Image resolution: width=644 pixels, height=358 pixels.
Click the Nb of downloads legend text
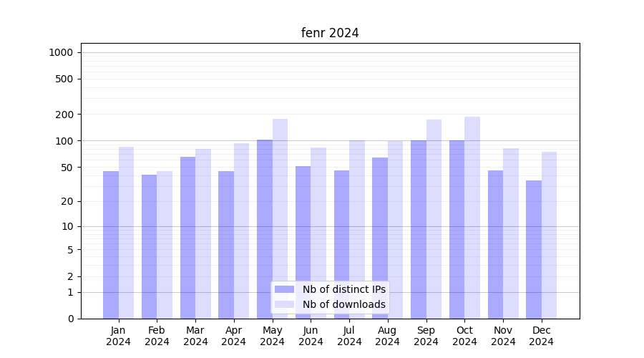pyautogui.click(x=343, y=304)
